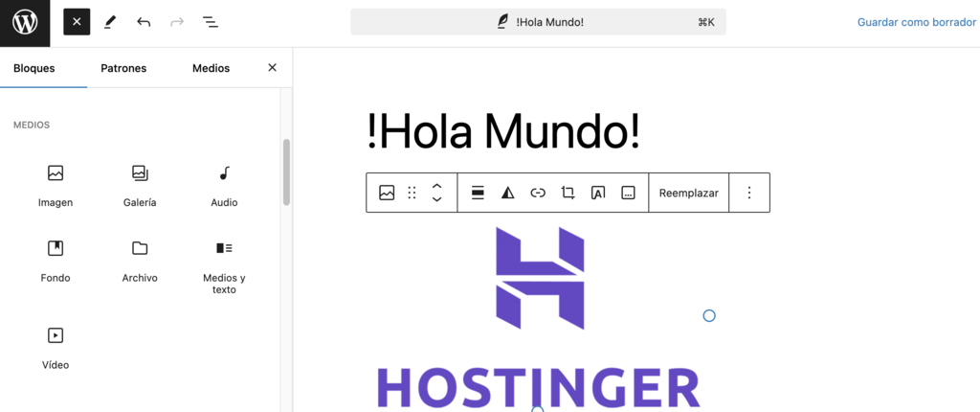Open the command palette showing !Hola Mundo!
Image resolution: width=980 pixels, height=412 pixels.
(538, 22)
